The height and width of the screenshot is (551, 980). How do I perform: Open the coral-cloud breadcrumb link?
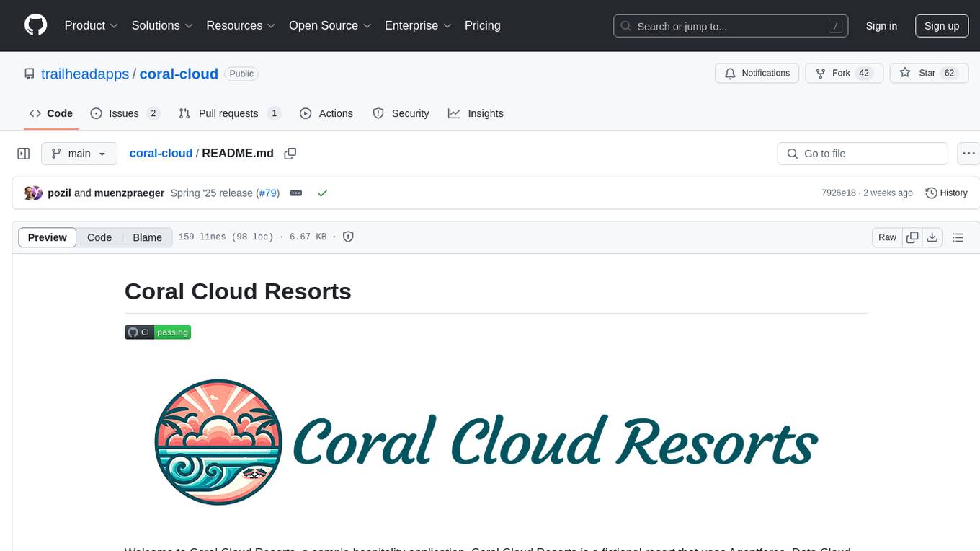tap(161, 153)
